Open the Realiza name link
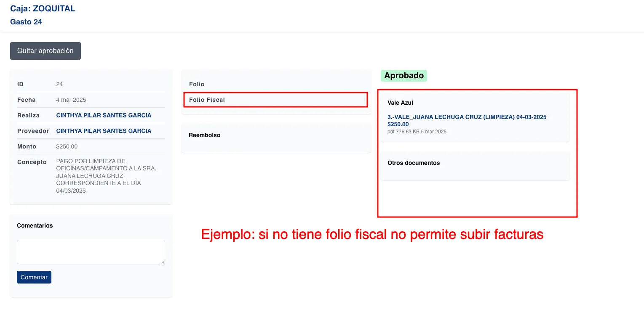 [104, 115]
